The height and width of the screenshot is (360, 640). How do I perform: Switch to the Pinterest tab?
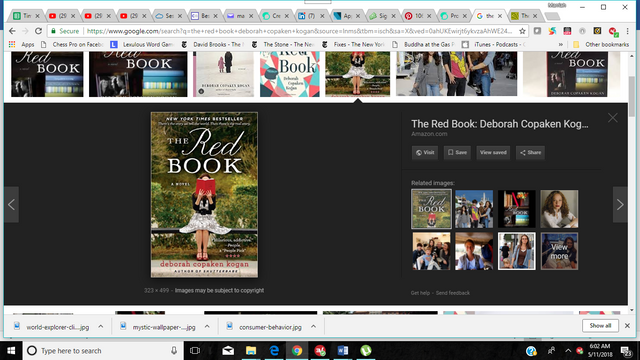(418, 16)
